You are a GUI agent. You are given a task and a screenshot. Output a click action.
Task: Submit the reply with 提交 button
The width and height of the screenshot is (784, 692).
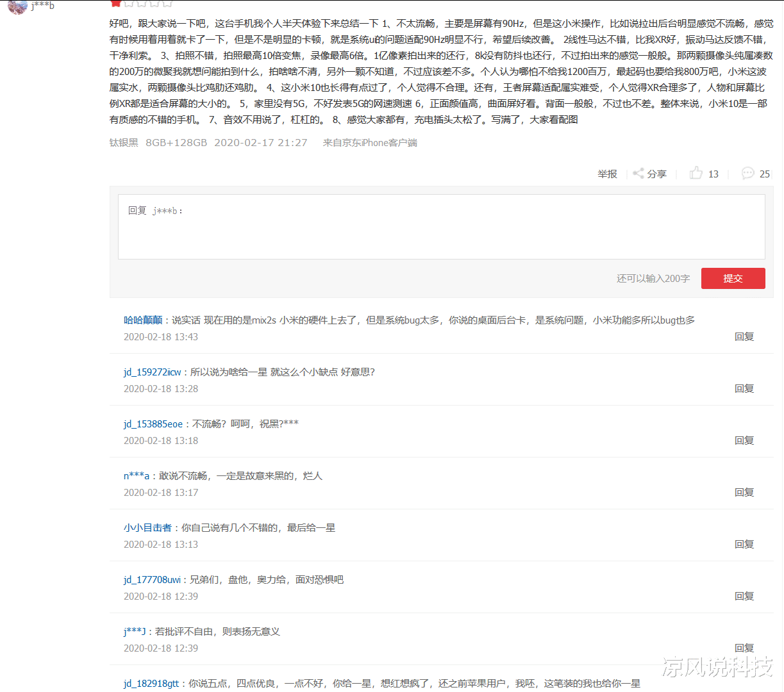point(733,278)
